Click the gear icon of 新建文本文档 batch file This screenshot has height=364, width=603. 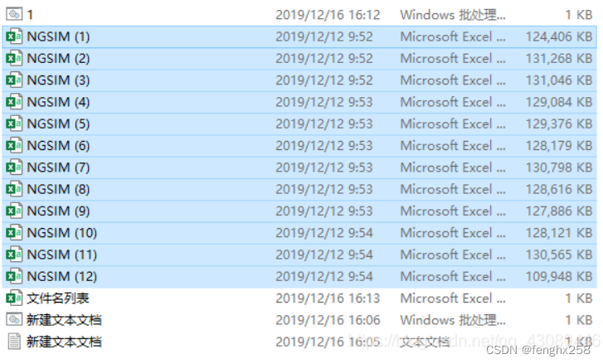pyautogui.click(x=14, y=320)
